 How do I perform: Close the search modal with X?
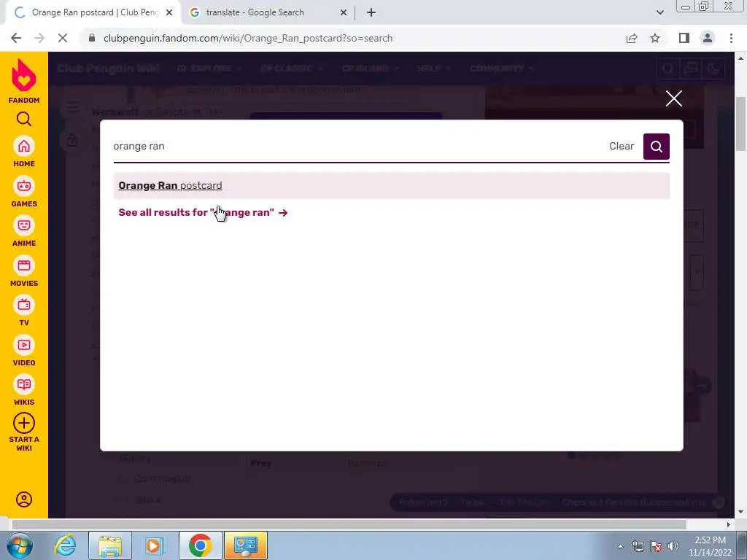coord(673,98)
